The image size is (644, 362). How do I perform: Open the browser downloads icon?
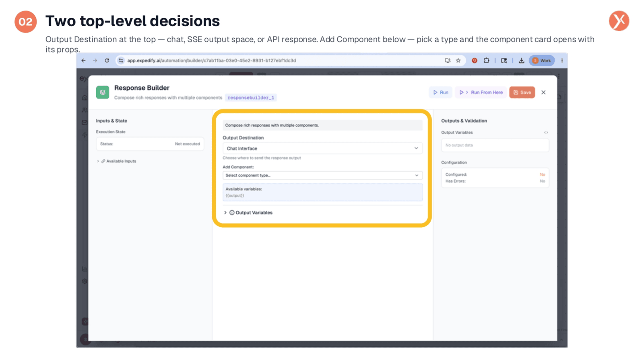pyautogui.click(x=521, y=61)
